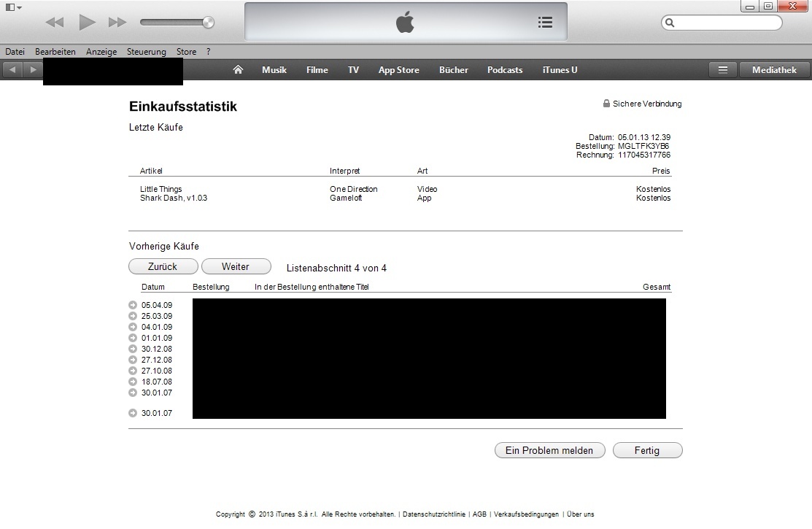Switch to the TV store tab
The image size is (812, 529).
[x=353, y=70]
